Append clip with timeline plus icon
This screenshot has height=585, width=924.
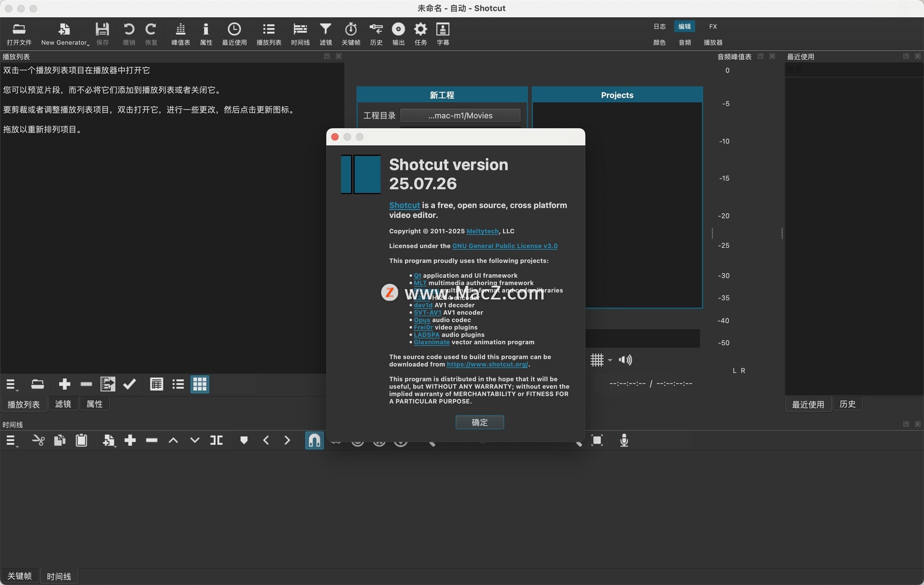130,440
